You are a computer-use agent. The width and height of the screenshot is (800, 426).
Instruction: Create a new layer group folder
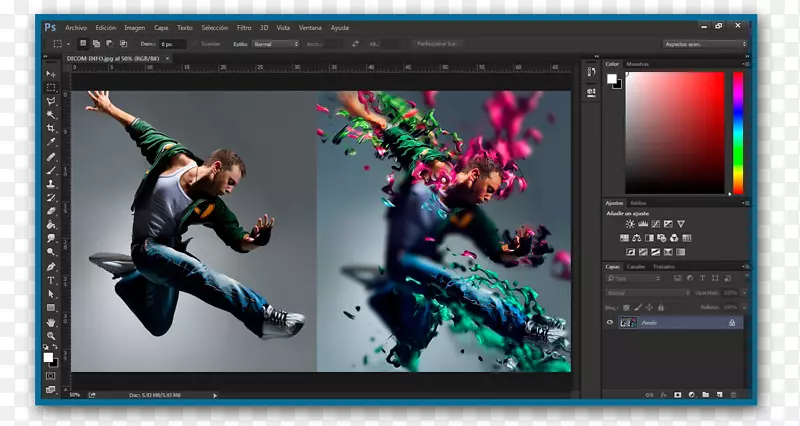[x=706, y=395]
